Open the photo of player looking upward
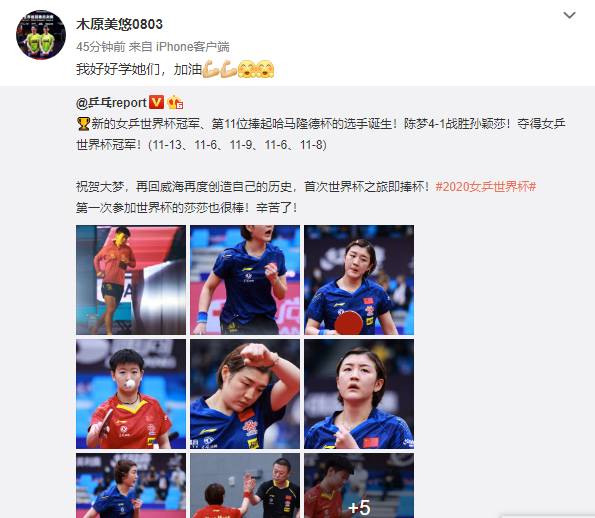Viewport: 595px width, 518px height. 359,394
